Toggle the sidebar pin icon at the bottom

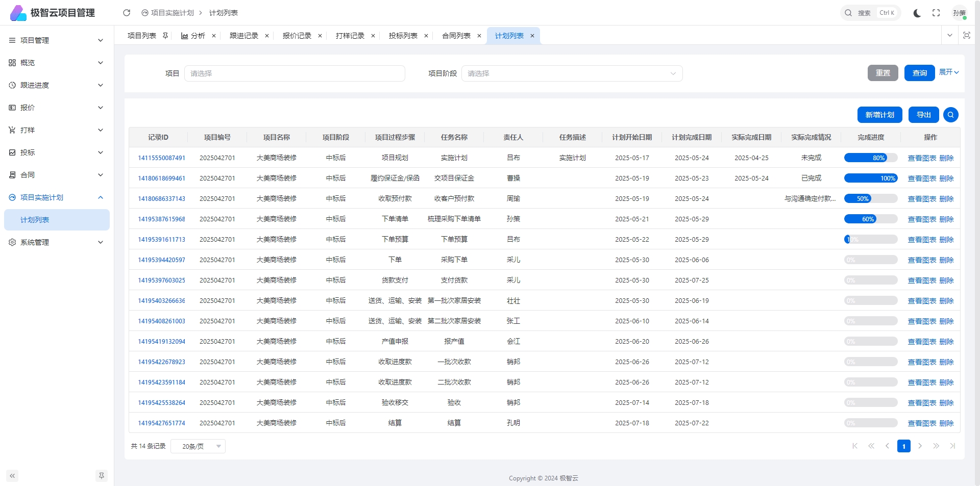102,476
